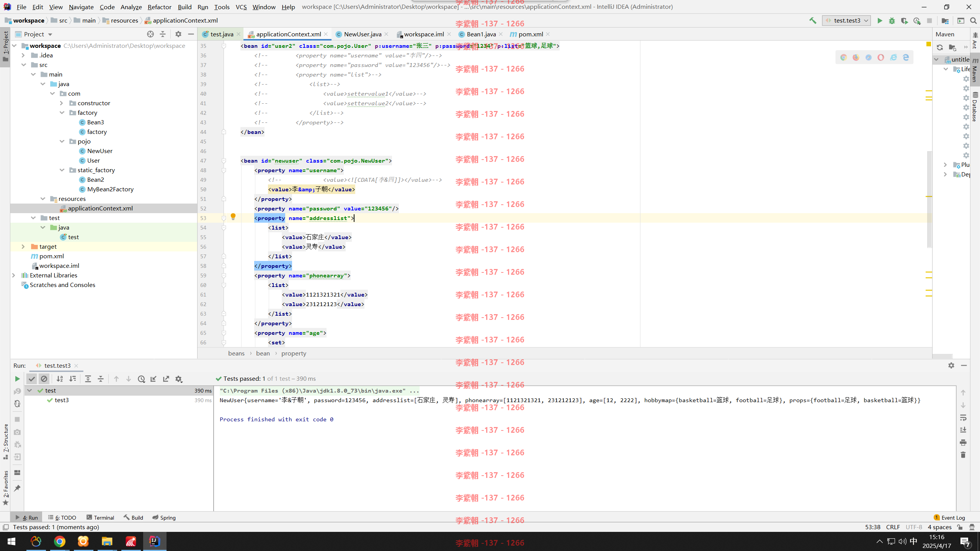Pin the Run tab
This screenshot has width=980, height=551.
point(17,488)
